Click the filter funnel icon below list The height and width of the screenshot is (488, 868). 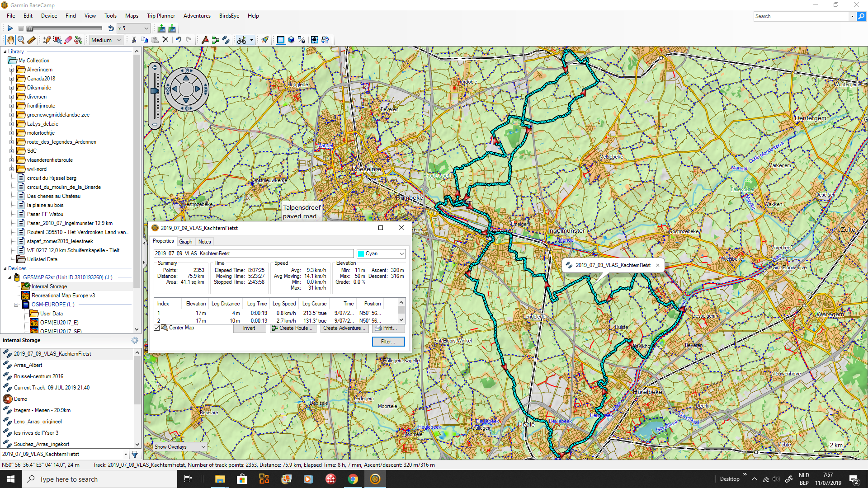135,454
